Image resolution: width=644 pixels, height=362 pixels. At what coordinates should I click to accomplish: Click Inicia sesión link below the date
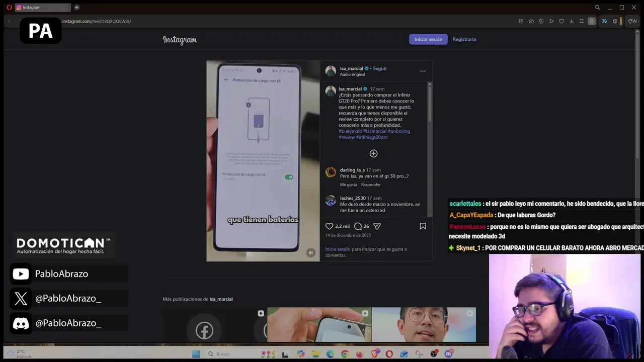(x=338, y=249)
